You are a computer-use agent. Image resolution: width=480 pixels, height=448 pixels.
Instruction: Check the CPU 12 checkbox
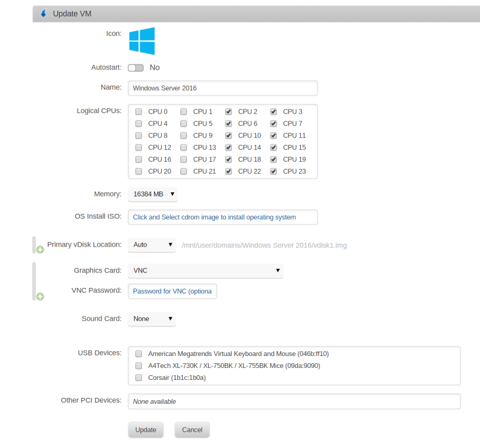(x=139, y=148)
